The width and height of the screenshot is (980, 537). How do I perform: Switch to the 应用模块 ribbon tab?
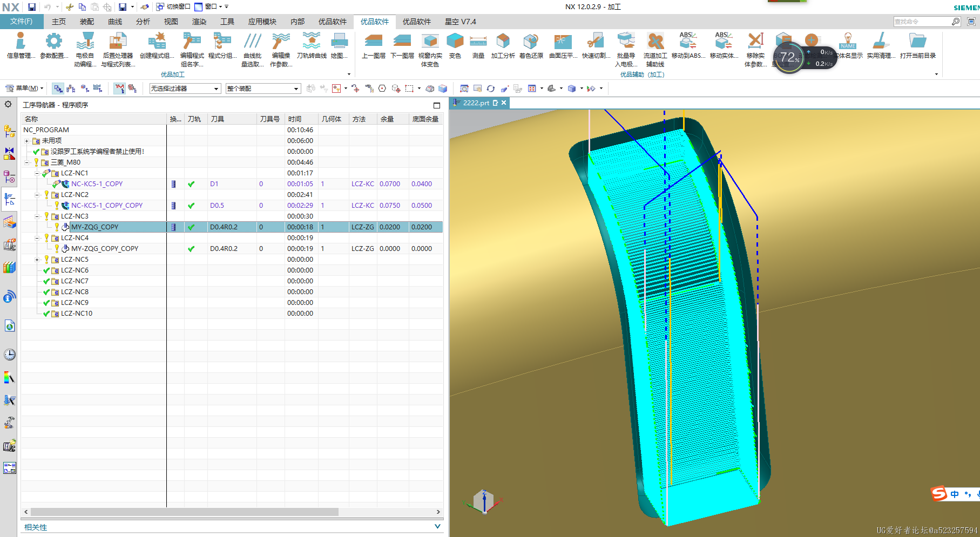tap(262, 22)
